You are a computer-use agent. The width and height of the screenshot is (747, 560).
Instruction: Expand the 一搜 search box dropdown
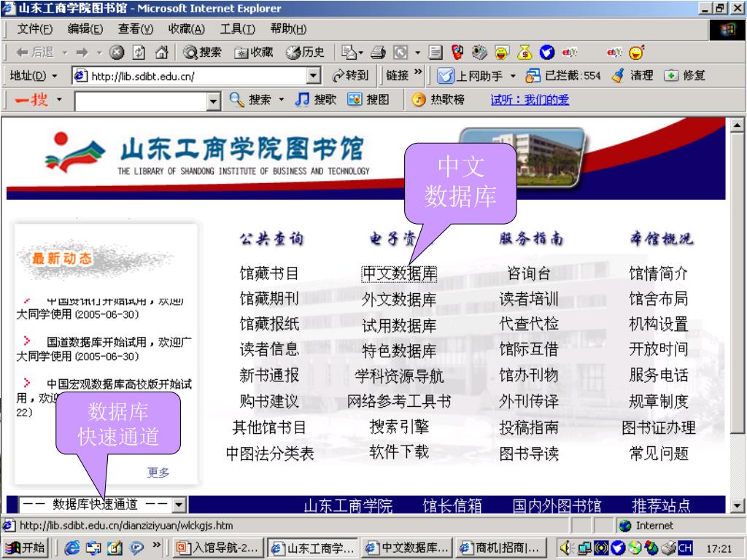[x=214, y=101]
